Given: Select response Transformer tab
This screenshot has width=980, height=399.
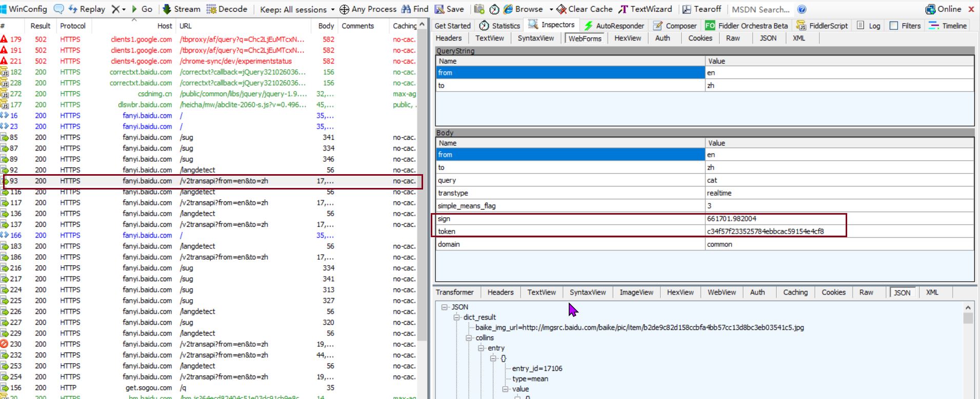Looking at the screenshot, I should pyautogui.click(x=455, y=292).
